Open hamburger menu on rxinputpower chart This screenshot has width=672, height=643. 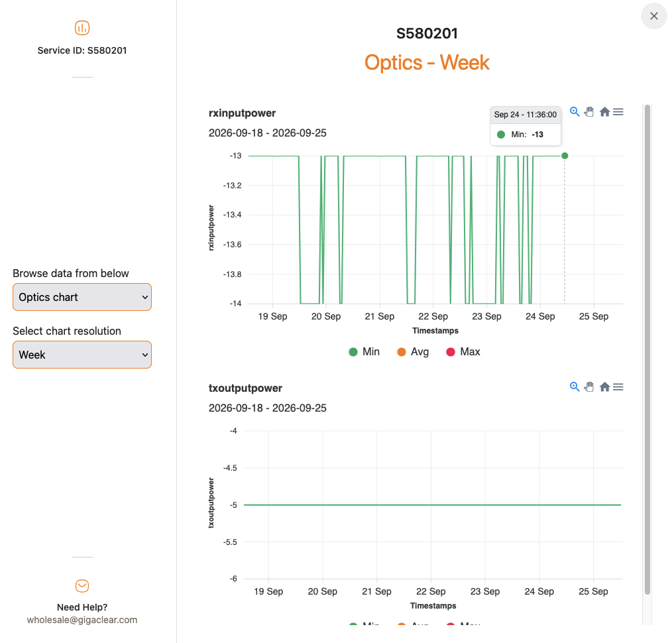(618, 112)
